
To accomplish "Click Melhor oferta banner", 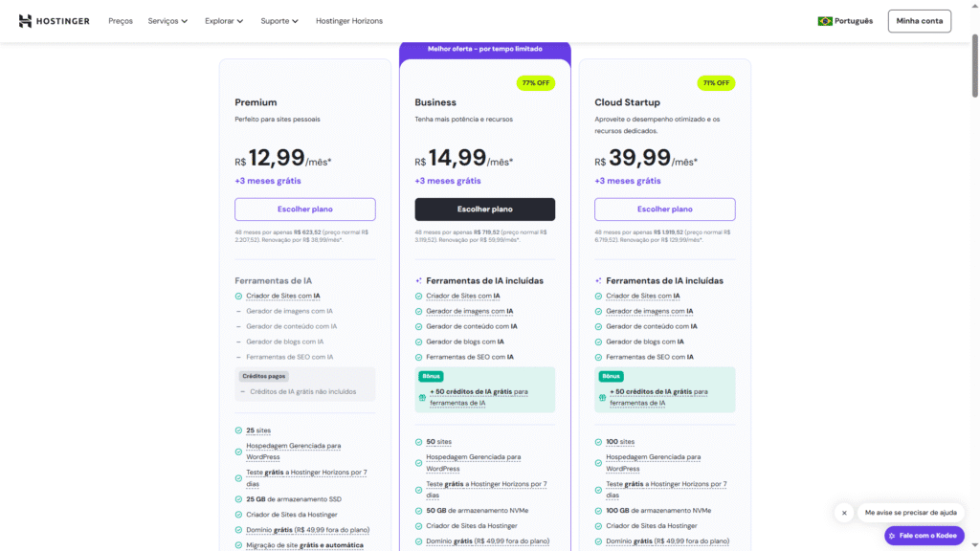I will [x=485, y=49].
